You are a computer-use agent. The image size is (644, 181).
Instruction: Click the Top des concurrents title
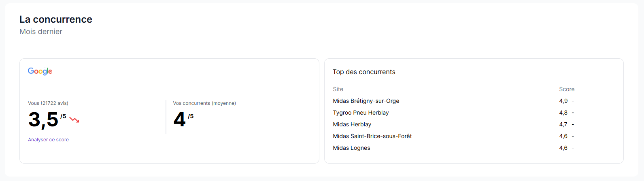[x=364, y=72]
